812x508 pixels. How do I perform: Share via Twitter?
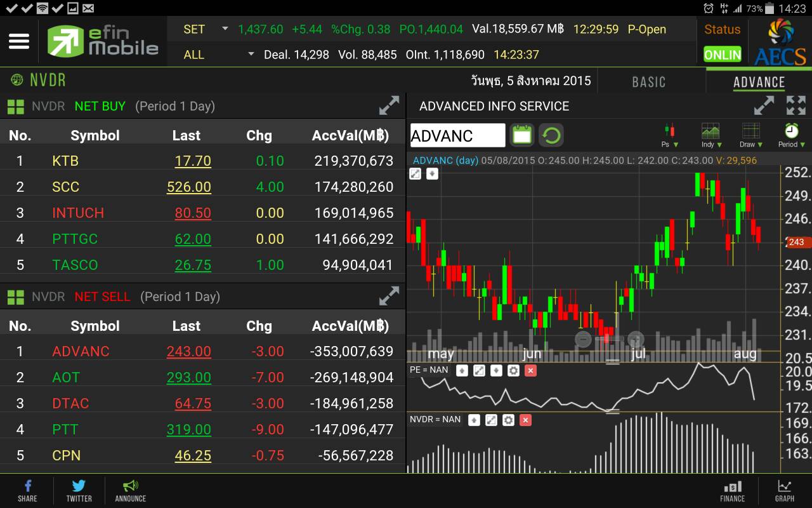click(79, 491)
